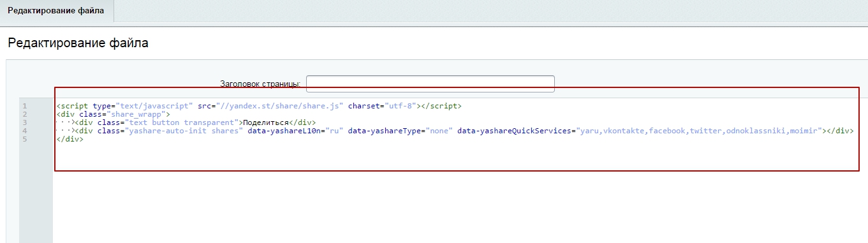Click code line with script src share.js
The width and height of the screenshot is (868, 243).
[259, 106]
